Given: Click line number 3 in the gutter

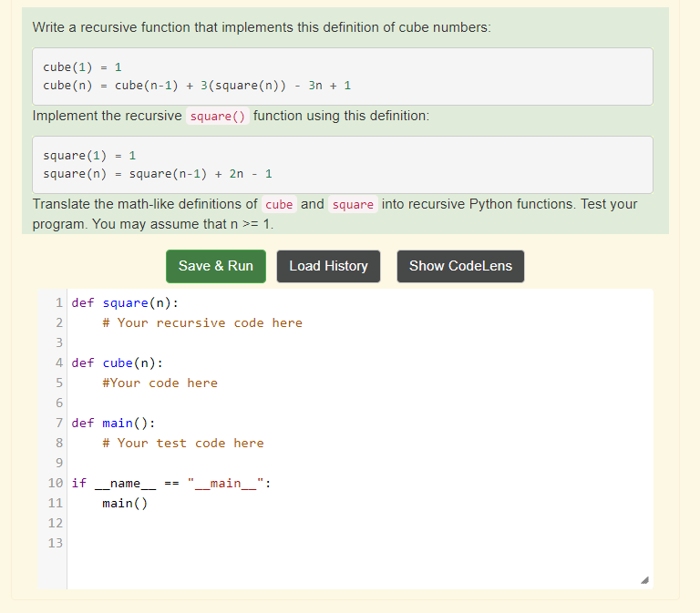Looking at the screenshot, I should pyautogui.click(x=59, y=342).
